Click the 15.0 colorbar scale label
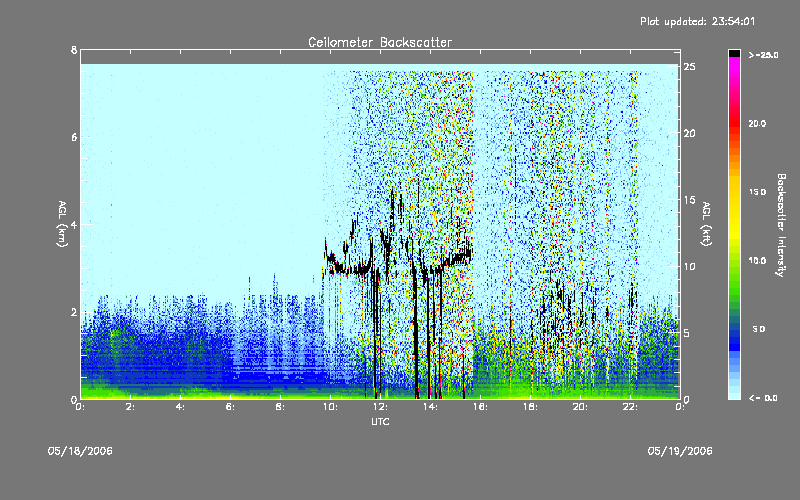 point(757,192)
